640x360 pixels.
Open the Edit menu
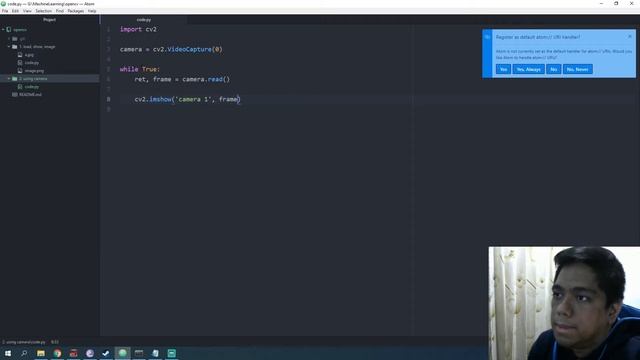[15, 11]
